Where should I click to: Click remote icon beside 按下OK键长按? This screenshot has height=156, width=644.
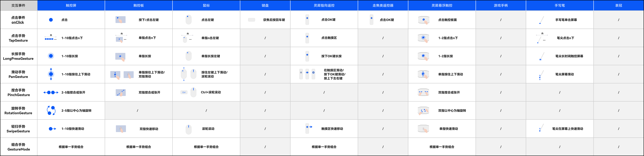point(307,56)
